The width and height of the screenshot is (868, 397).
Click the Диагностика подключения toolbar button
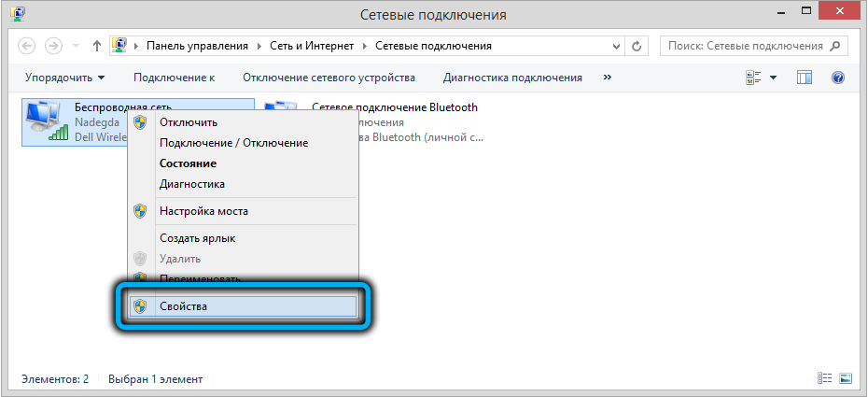(512, 78)
